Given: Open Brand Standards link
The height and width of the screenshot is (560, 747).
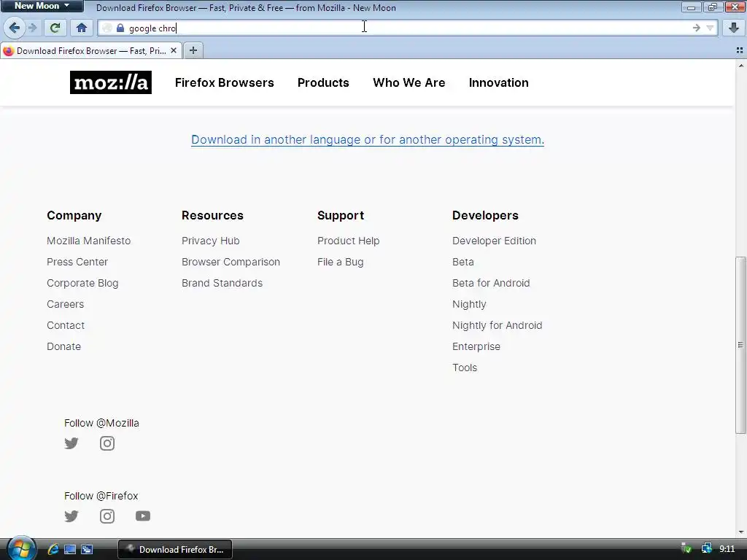Looking at the screenshot, I should click(222, 283).
